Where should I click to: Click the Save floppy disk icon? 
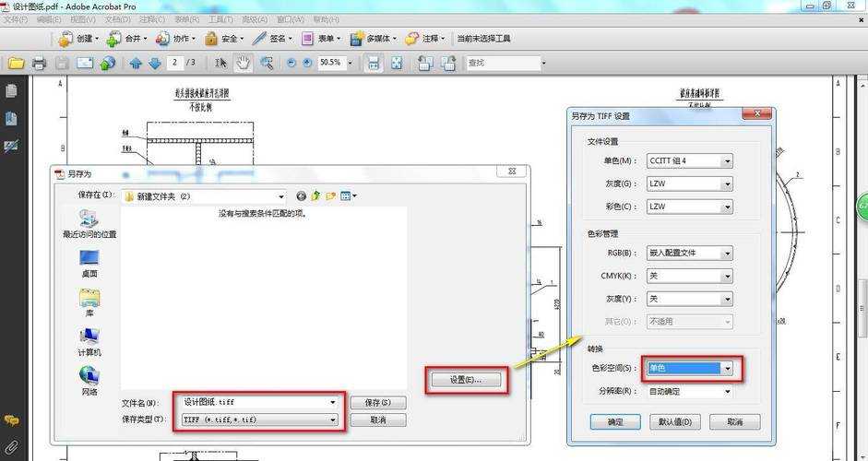pyautogui.click(x=62, y=63)
